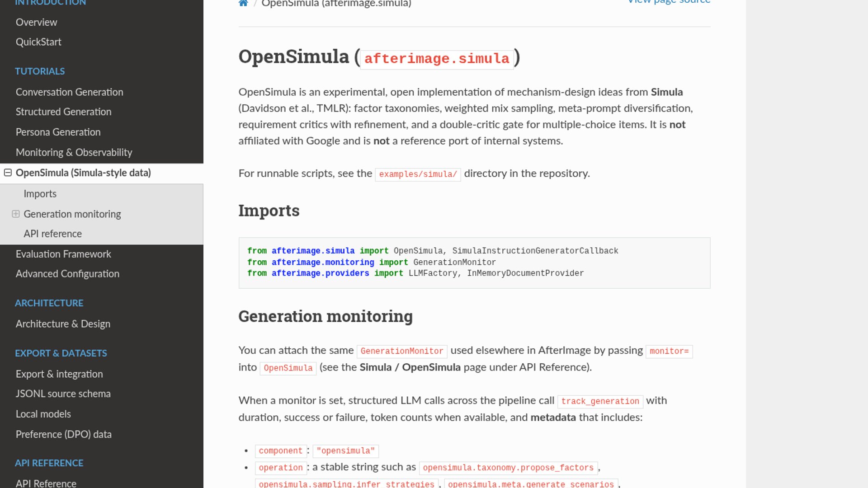The image size is (868, 488).
Task: Select Structured Generation tutorial
Action: [63, 112]
